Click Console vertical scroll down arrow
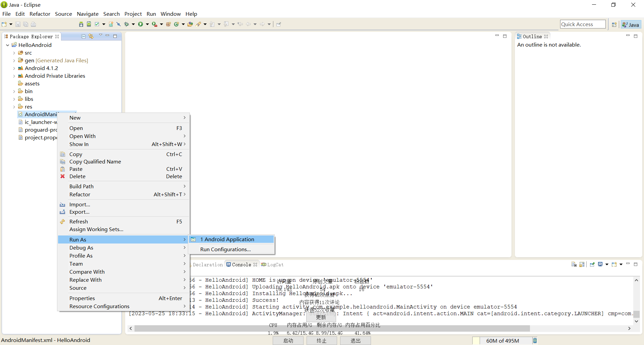Image resolution: width=644 pixels, height=345 pixels. pos(637,321)
